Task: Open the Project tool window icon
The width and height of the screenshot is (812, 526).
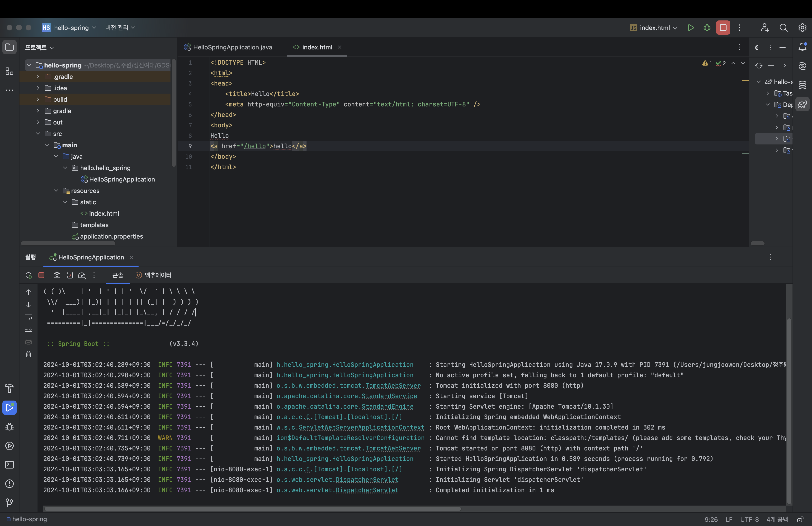Action: (x=9, y=47)
